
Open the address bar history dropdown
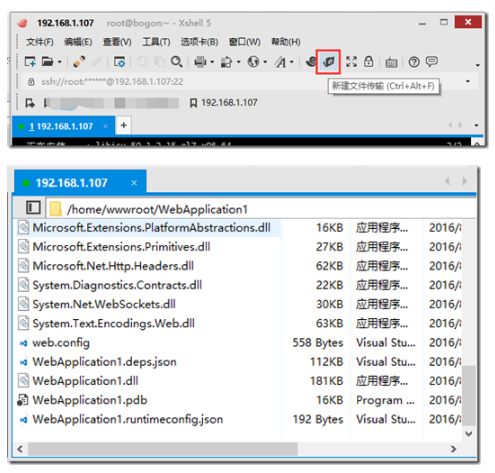(468, 81)
